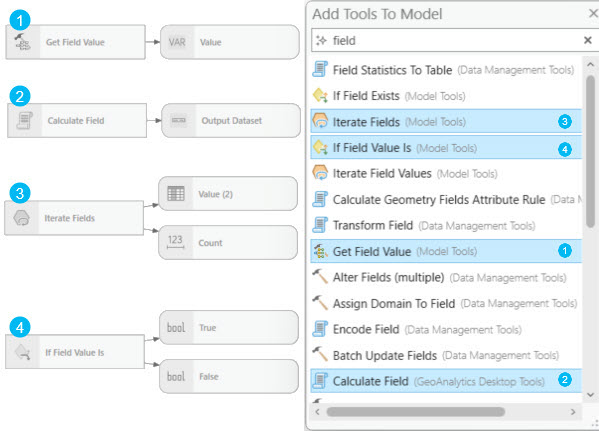Click the Get Field Value tool icon in model
The width and height of the screenshot is (599, 431).
(x=23, y=42)
